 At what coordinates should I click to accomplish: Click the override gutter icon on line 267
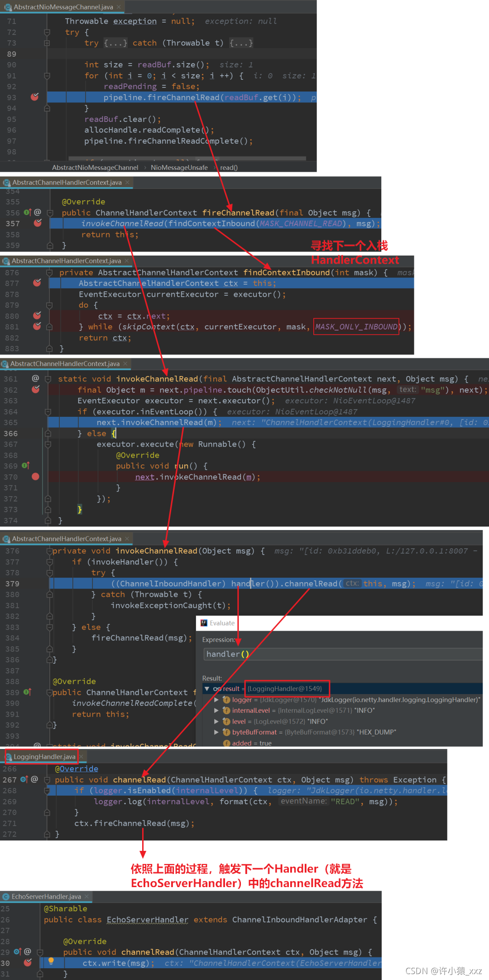pos(24,779)
